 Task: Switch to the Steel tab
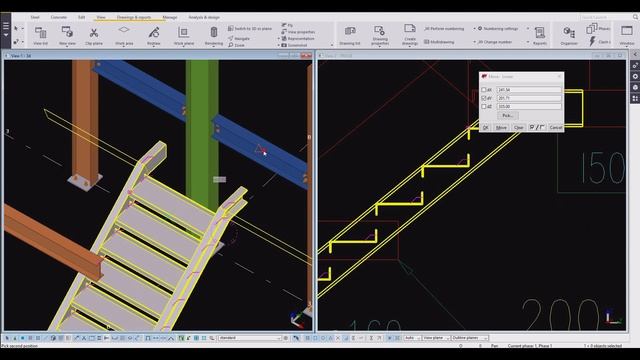coord(35,17)
